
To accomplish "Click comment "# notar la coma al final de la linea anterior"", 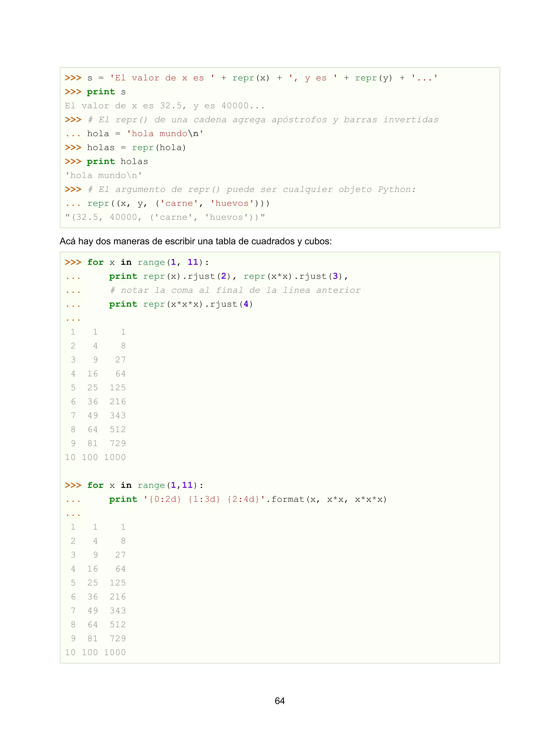I will [235, 290].
